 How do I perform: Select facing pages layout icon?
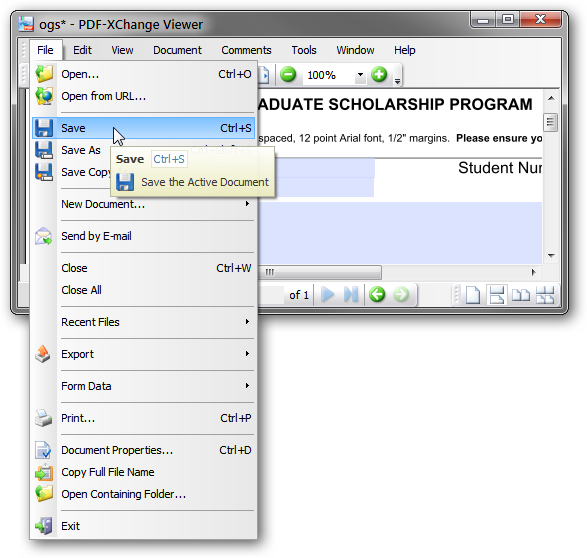pyautogui.click(x=521, y=295)
